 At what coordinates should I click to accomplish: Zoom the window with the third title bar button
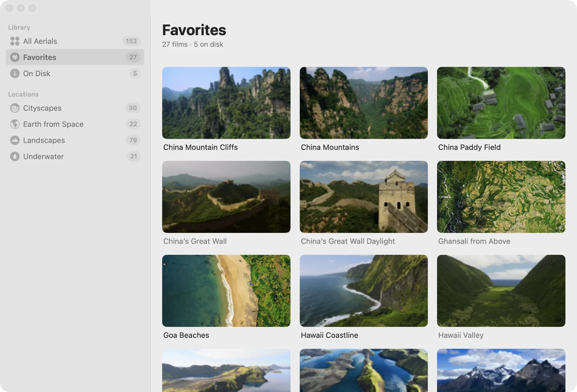coord(32,8)
